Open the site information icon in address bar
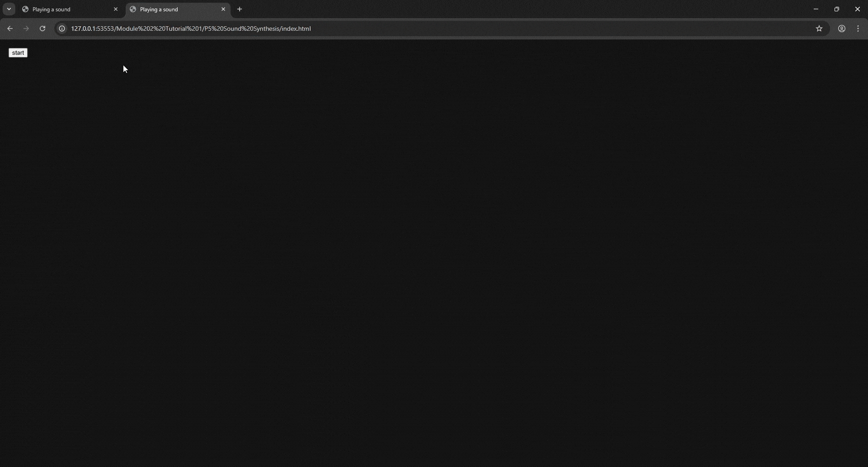The width and height of the screenshot is (868, 467). click(x=61, y=28)
